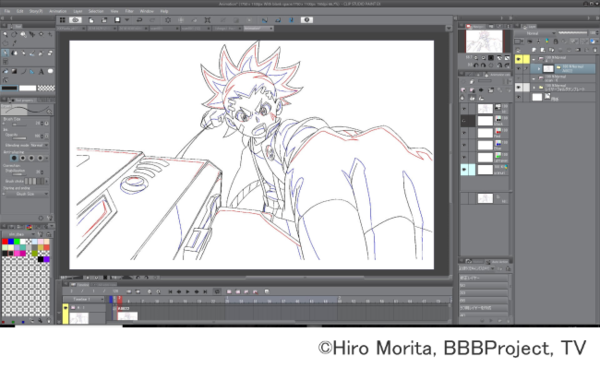The width and height of the screenshot is (600, 368).
Task: Toggle visibility of yellow-highlighted animation folder layer
Action: 518,59
